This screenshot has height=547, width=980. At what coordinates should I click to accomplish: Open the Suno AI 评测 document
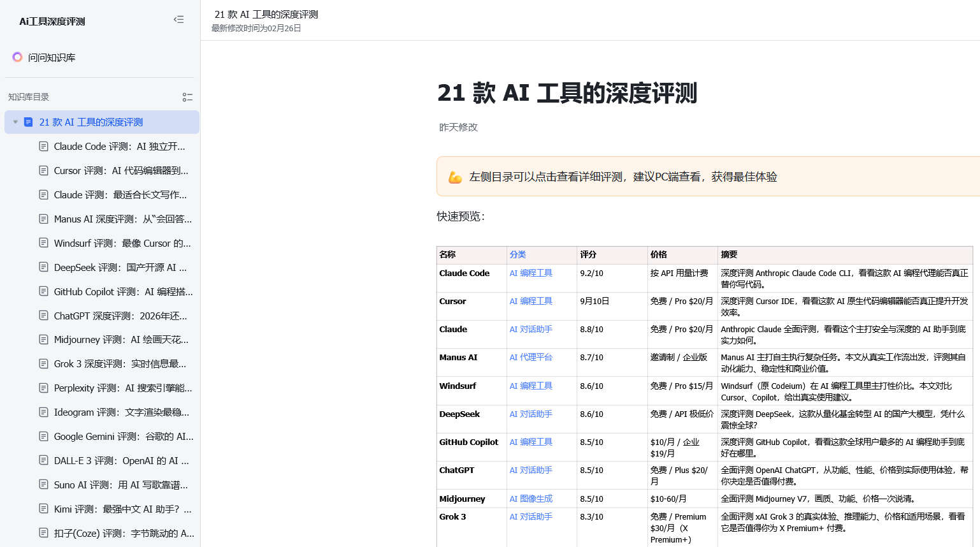pyautogui.click(x=120, y=485)
